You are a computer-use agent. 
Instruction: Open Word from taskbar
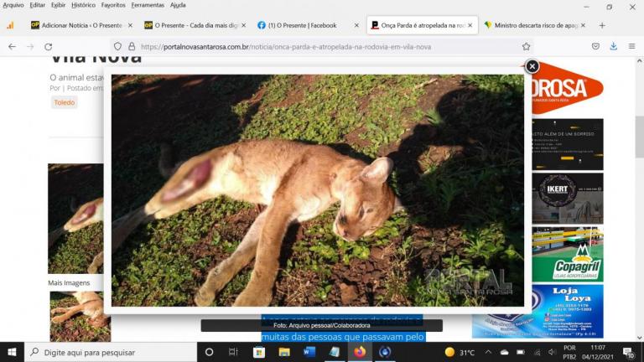point(309,352)
